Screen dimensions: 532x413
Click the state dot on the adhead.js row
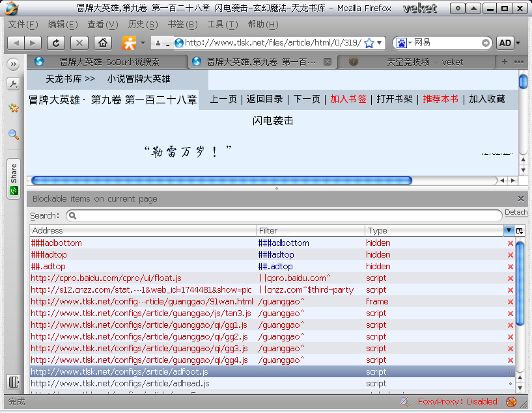511,384
